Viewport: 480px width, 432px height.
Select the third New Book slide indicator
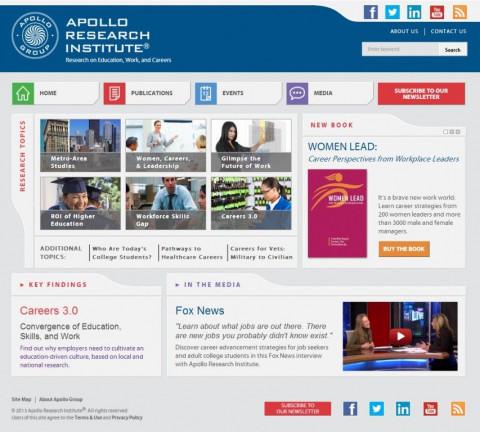[458, 132]
